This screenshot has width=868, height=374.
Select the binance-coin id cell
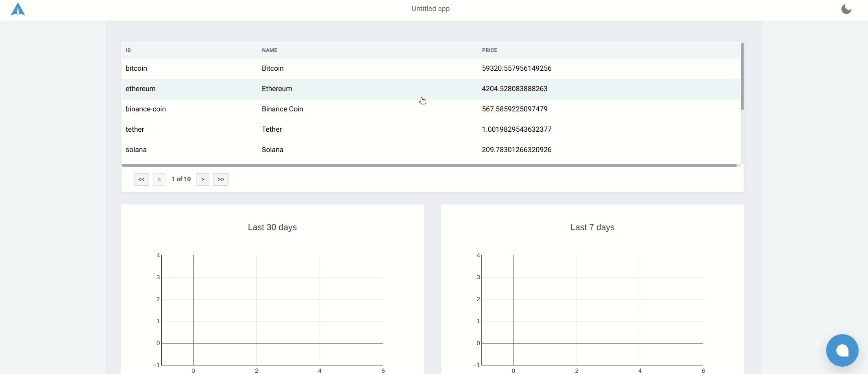click(146, 109)
